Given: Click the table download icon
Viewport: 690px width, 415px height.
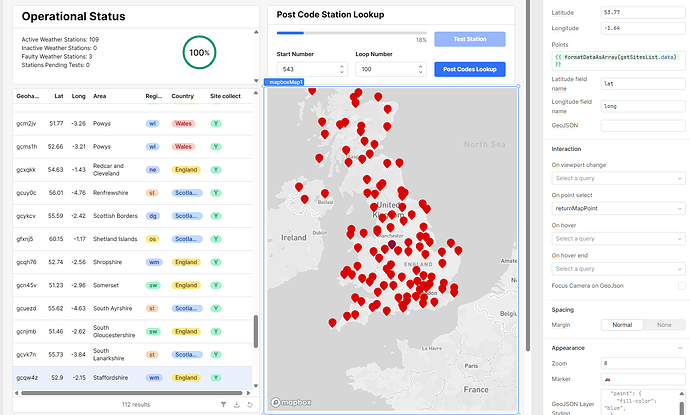Looking at the screenshot, I should tap(236, 405).
